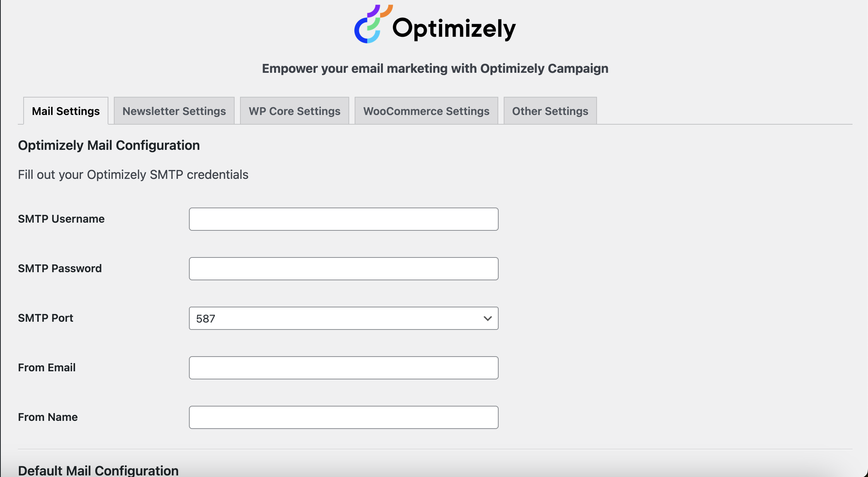Switch to WooCommerce Settings tab

(426, 111)
